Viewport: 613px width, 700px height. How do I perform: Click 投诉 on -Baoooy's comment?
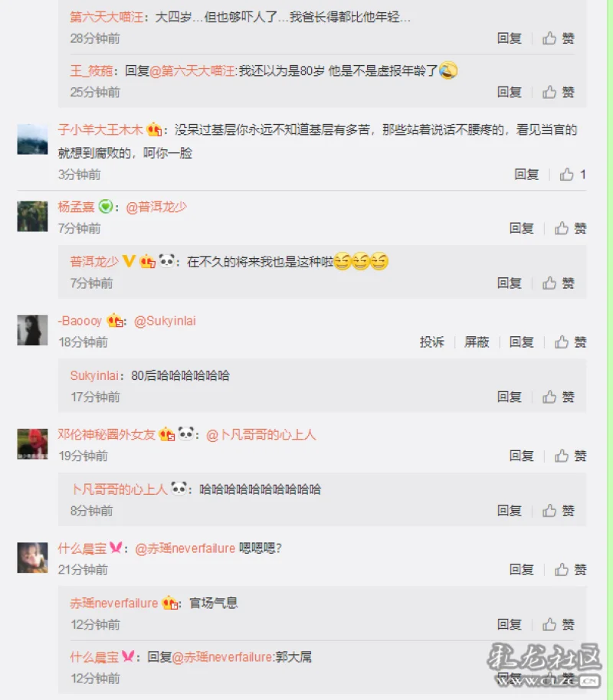431,342
